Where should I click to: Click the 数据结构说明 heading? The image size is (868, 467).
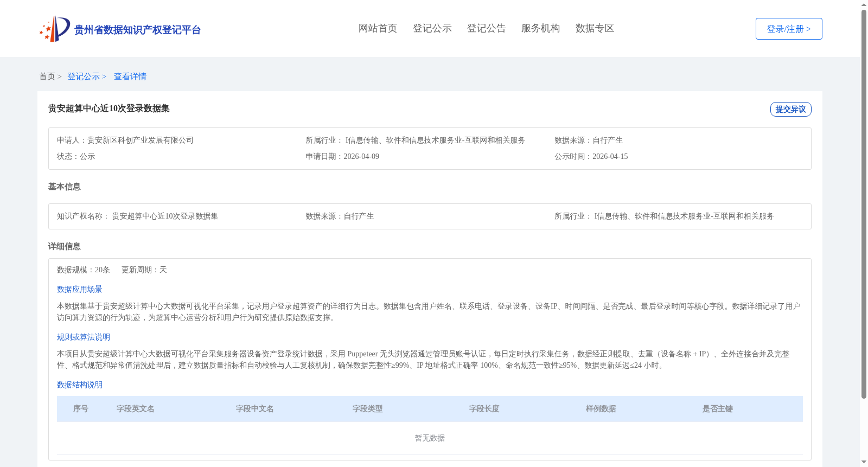80,385
